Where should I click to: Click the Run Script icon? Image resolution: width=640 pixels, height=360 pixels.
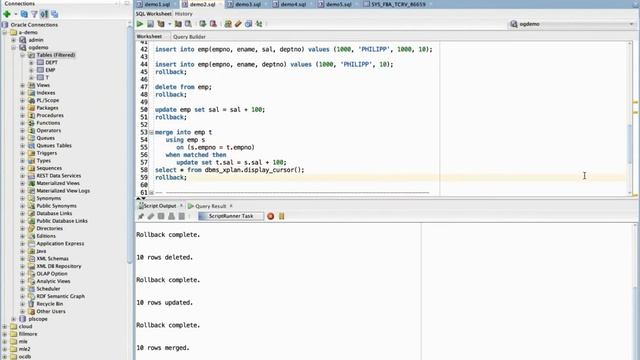[x=150, y=24]
